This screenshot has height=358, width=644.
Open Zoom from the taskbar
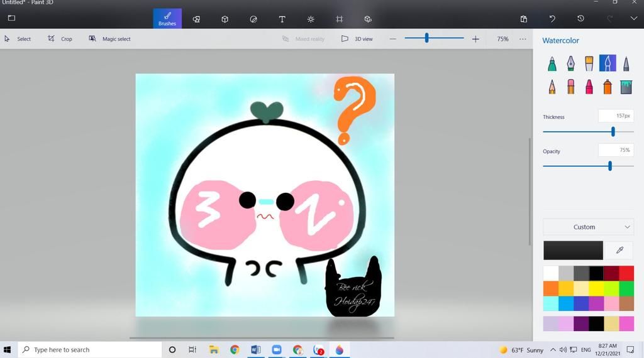click(277, 350)
